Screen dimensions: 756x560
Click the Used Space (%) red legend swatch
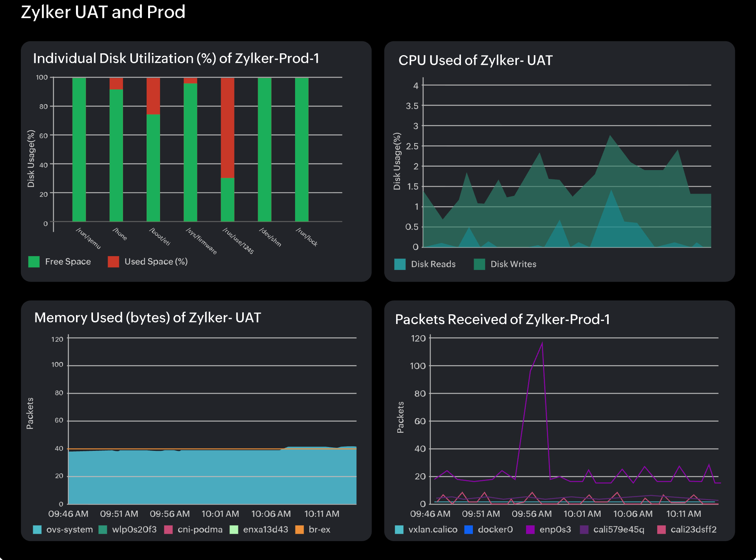113,262
